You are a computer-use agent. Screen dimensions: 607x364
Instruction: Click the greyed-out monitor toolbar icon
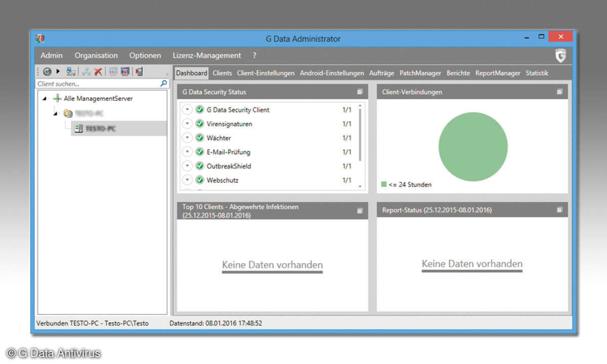pos(113,72)
